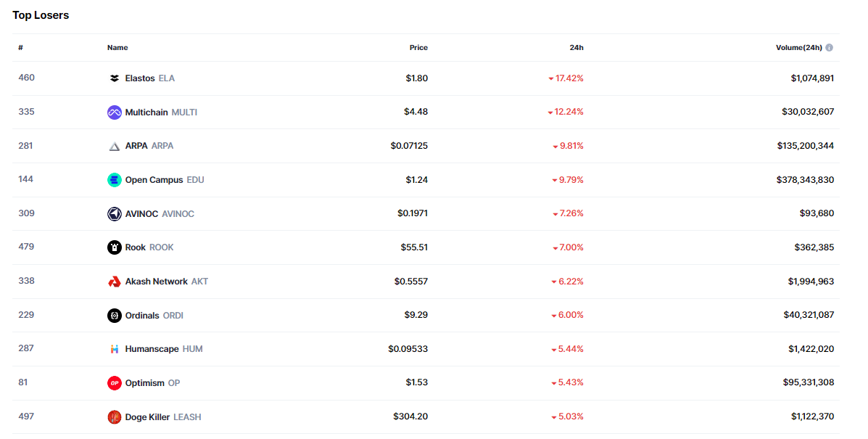Click the Optimism red OP icon
This screenshot has height=439, width=868.
coord(114,383)
